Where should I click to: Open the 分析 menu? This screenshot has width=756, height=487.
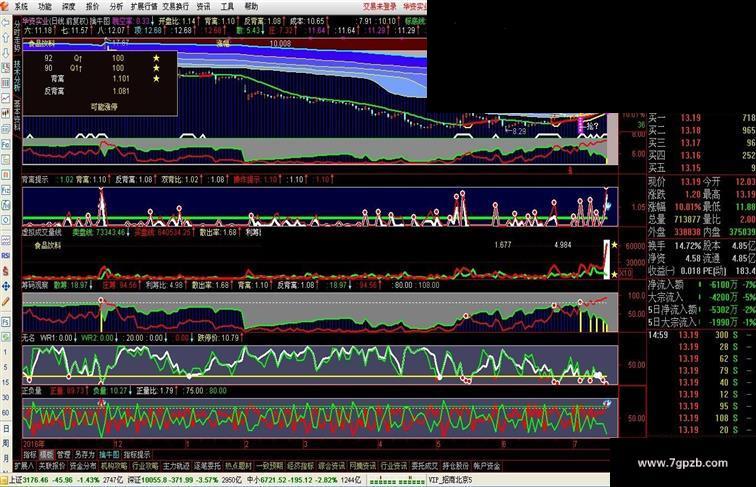[x=116, y=7]
